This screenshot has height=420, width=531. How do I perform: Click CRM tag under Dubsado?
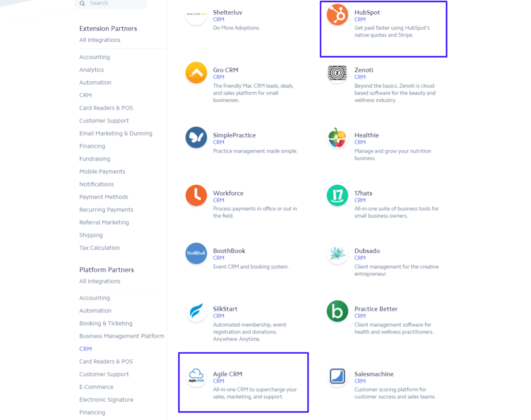[x=360, y=258]
